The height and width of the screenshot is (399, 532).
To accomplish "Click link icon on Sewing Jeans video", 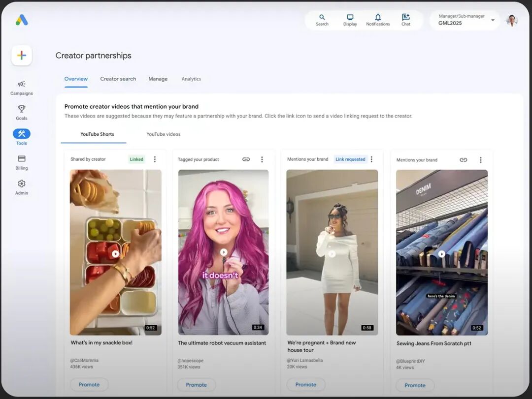I will click(463, 160).
